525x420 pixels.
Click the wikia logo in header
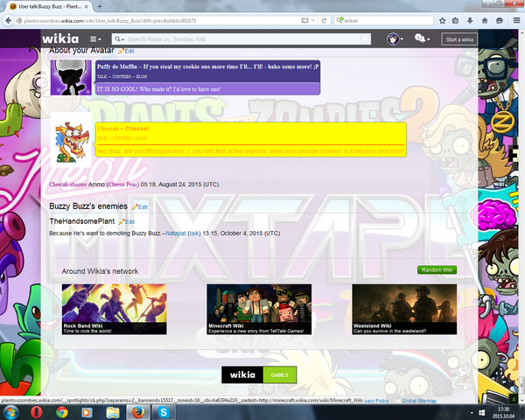click(60, 38)
